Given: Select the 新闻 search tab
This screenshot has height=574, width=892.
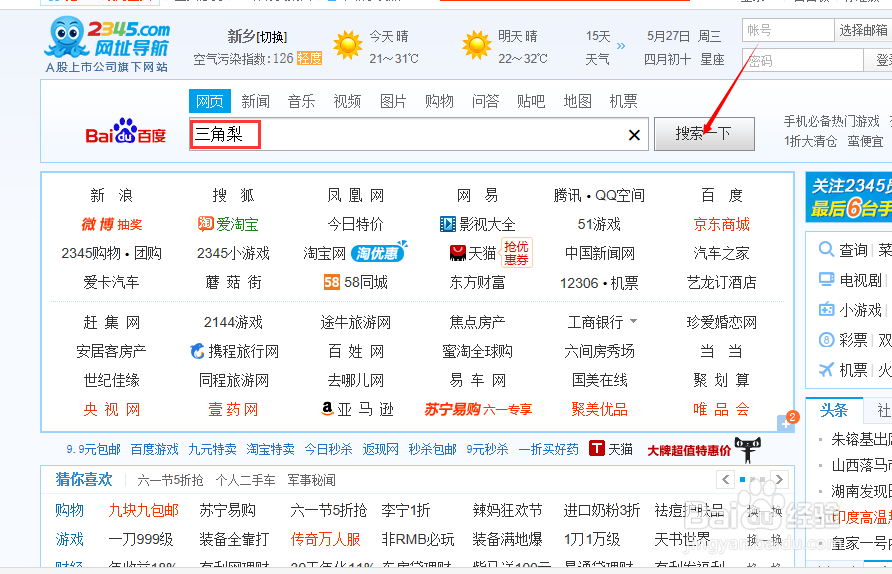Looking at the screenshot, I should (255, 101).
